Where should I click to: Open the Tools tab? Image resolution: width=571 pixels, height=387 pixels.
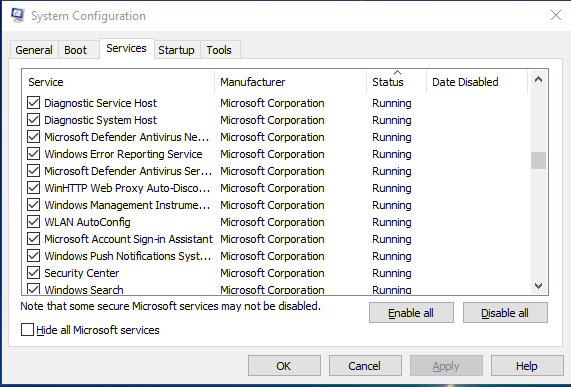point(219,50)
